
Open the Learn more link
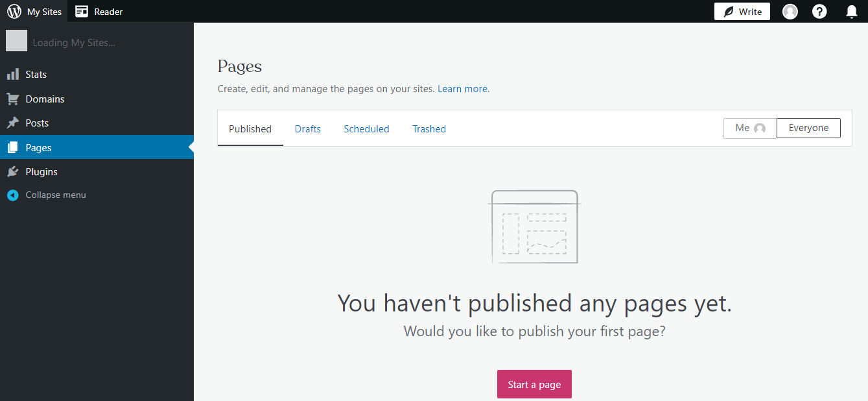462,89
